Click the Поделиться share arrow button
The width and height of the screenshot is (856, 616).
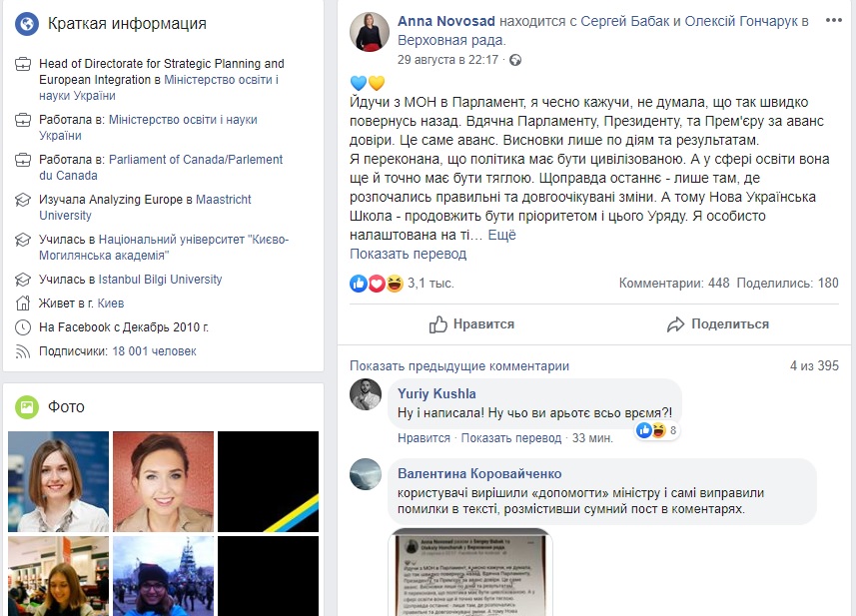[718, 324]
